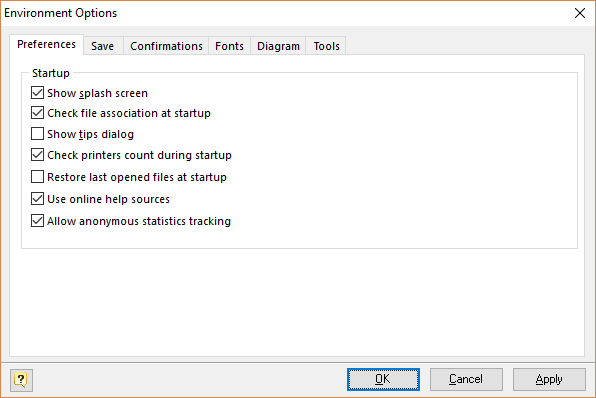596x398 pixels.
Task: Turn off Use online help sources
Action: [37, 199]
